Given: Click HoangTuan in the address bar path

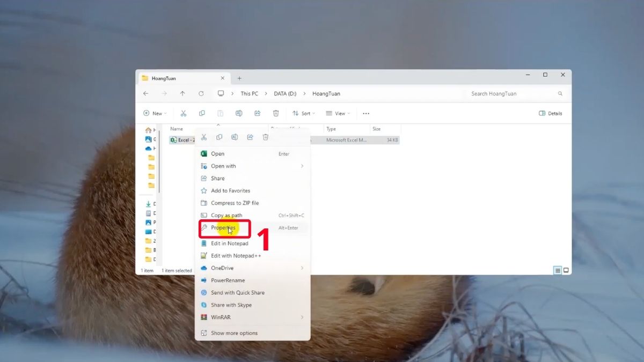Looking at the screenshot, I should pyautogui.click(x=326, y=93).
